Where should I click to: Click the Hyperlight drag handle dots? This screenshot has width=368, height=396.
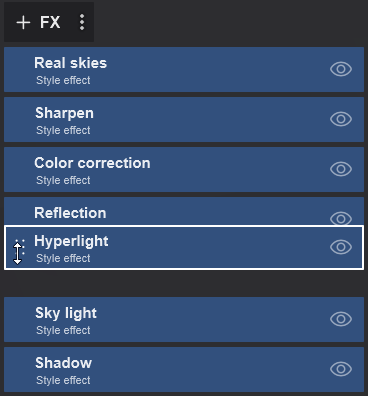pos(20,247)
